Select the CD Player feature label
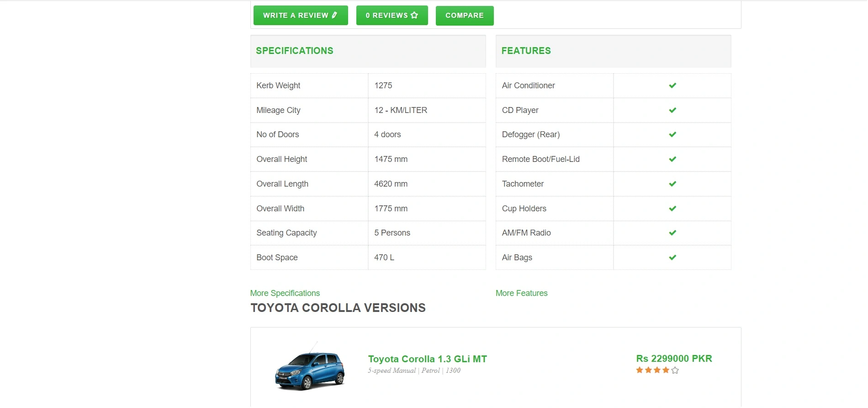 pyautogui.click(x=520, y=110)
